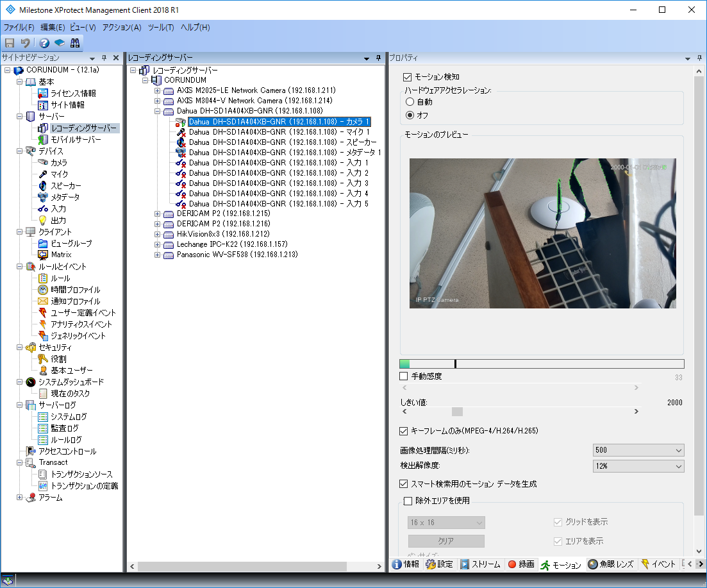Switch to ストリーム tab

pos(480,564)
